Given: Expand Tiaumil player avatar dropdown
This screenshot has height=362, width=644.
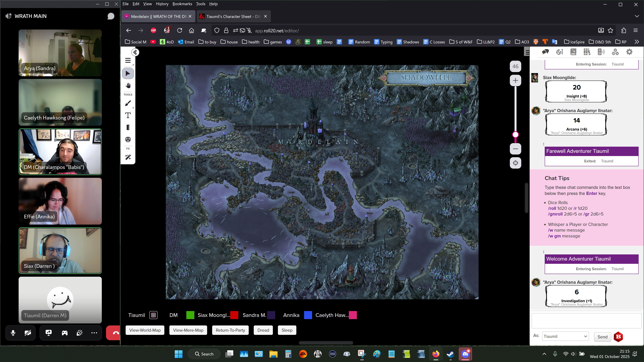Looking at the screenshot, I should coord(153,315).
